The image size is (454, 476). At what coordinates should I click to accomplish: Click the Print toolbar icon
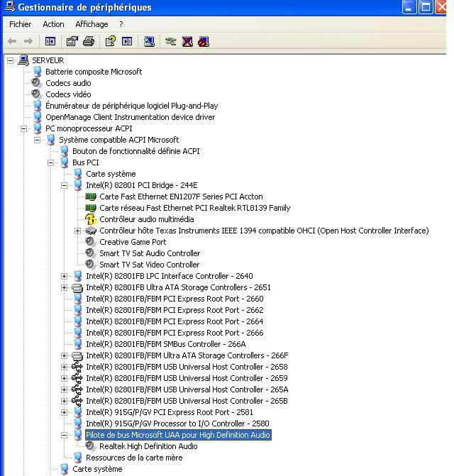click(x=88, y=41)
